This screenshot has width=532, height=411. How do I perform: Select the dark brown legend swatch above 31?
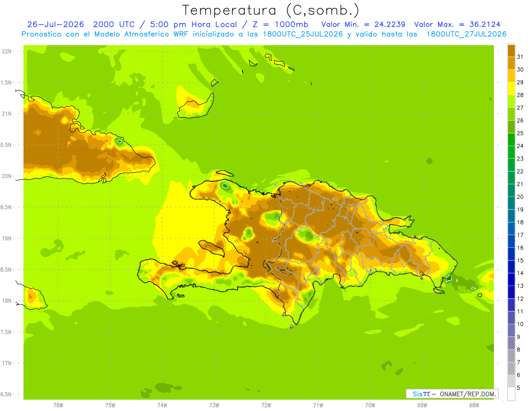point(511,51)
